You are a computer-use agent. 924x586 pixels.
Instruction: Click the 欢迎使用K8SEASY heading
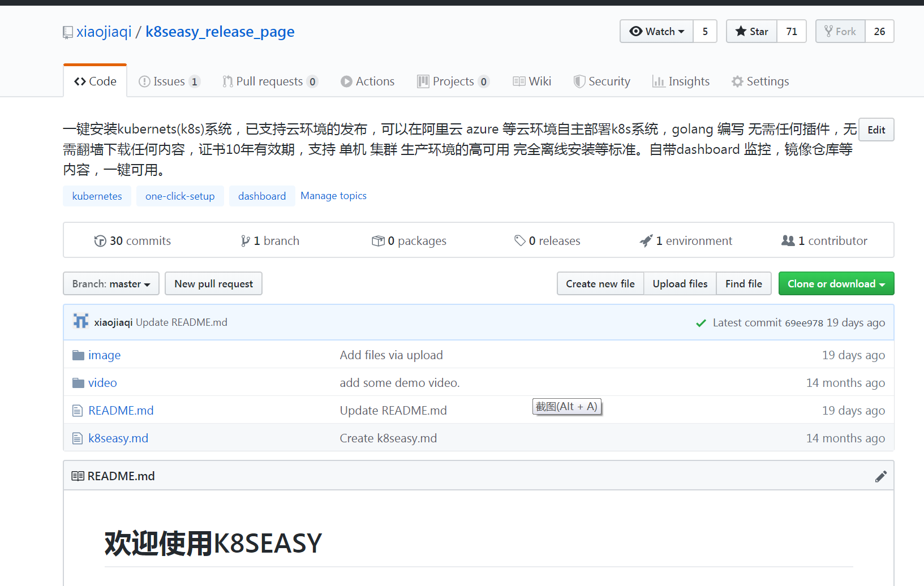coord(213,544)
